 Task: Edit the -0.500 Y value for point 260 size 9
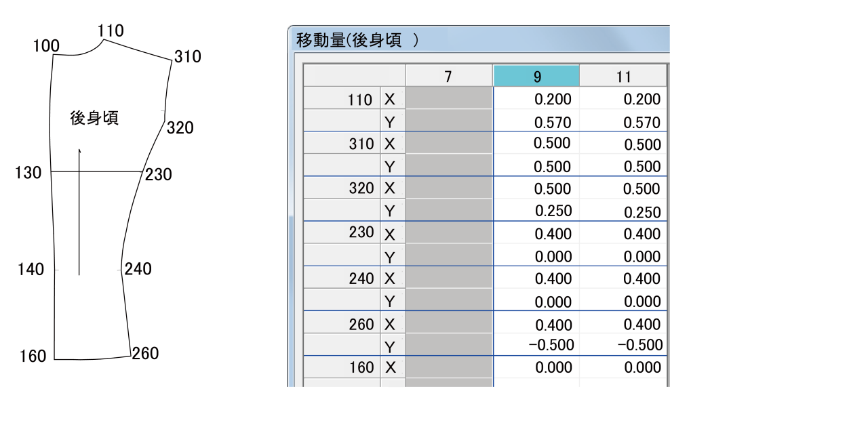(x=536, y=345)
